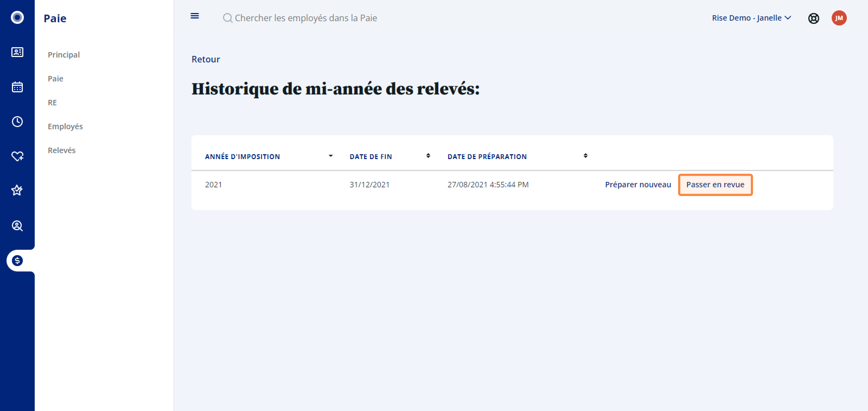Open the heart benefits sidebar icon
The width and height of the screenshot is (868, 411).
click(17, 156)
